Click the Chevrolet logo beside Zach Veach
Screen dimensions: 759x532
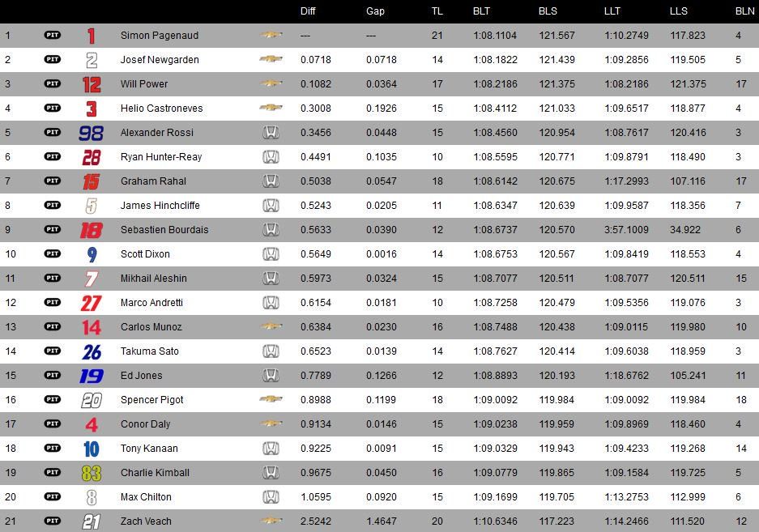pos(271,521)
